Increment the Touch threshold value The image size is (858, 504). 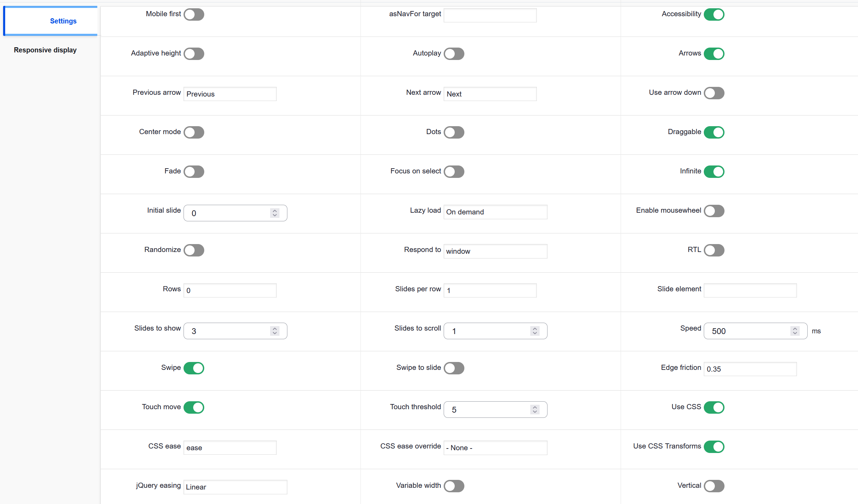tap(535, 407)
